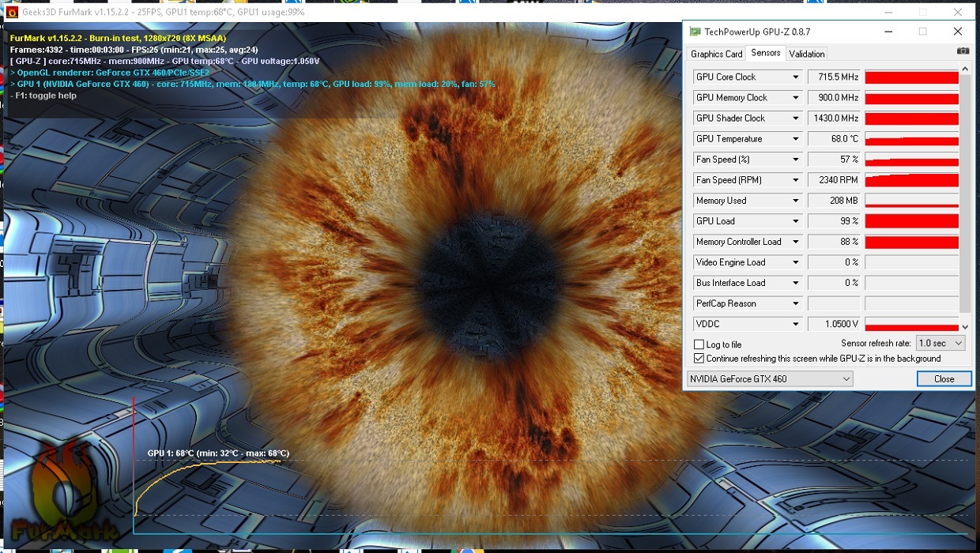Switch to the Graphics Card tab
Image resolution: width=980 pixels, height=553 pixels.
coord(716,53)
